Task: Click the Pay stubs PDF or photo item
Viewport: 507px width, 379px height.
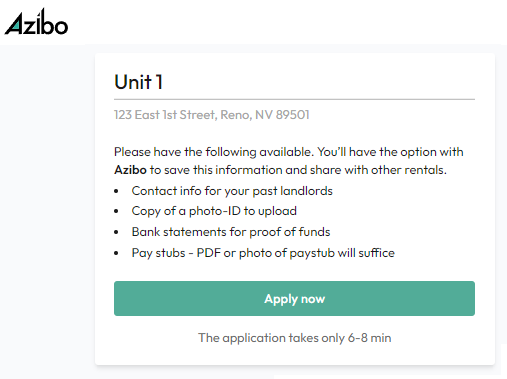Action: tap(263, 253)
